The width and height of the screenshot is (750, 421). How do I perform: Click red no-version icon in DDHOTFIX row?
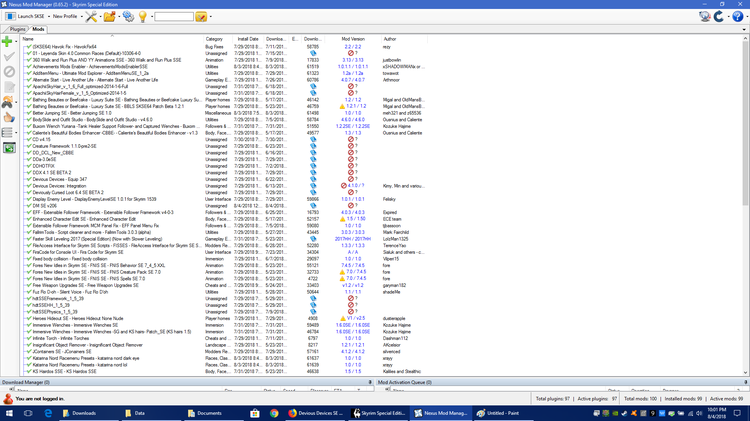click(x=351, y=166)
